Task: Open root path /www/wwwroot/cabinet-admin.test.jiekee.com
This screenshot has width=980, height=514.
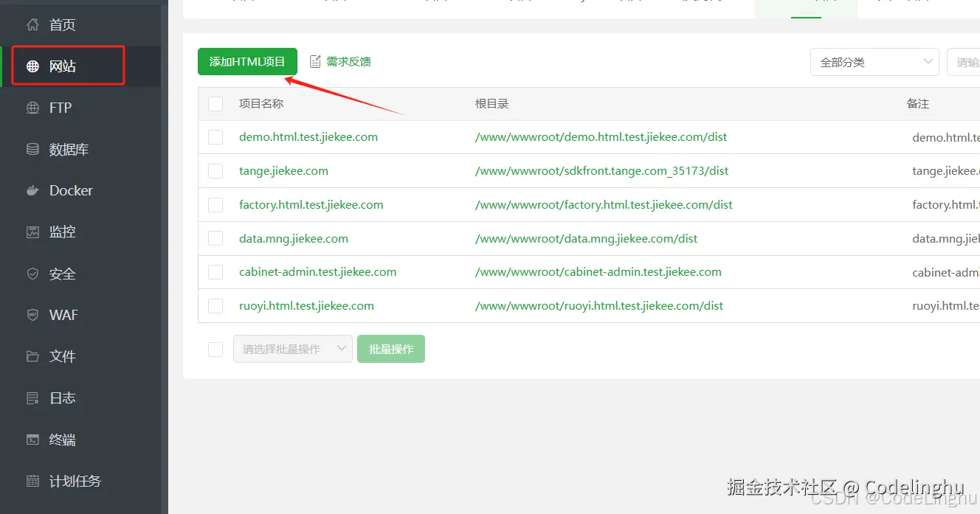Action: pyautogui.click(x=598, y=272)
